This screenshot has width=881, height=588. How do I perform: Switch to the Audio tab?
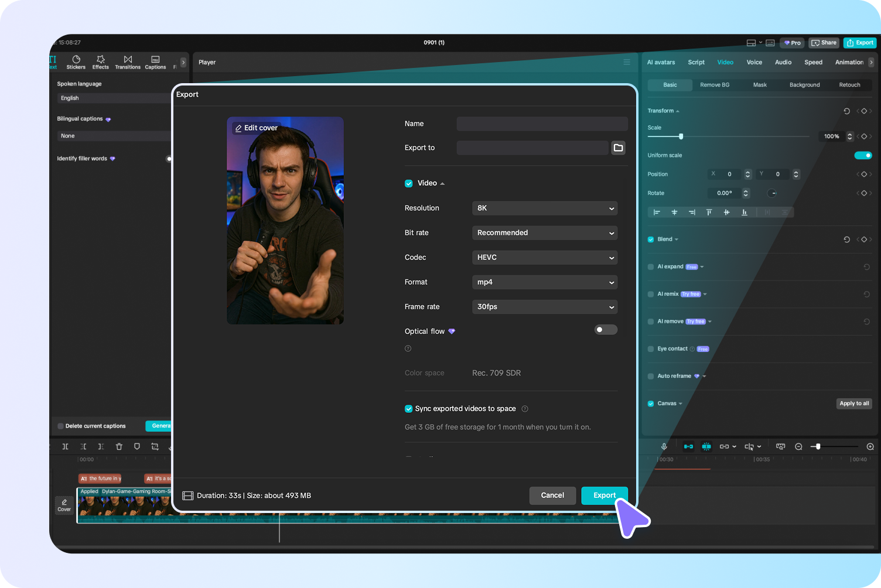point(783,62)
